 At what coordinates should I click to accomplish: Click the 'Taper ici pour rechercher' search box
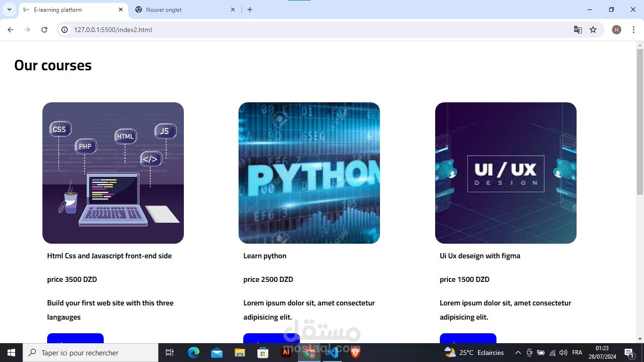coord(91,353)
